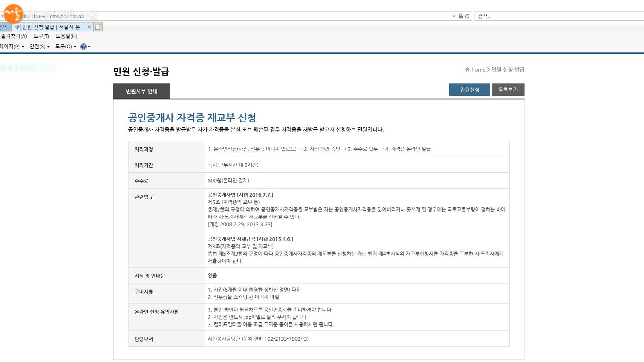Screen dimensions: 644x362
Task: Open the 페이지(P) dropdown menu
Action: coord(11,47)
